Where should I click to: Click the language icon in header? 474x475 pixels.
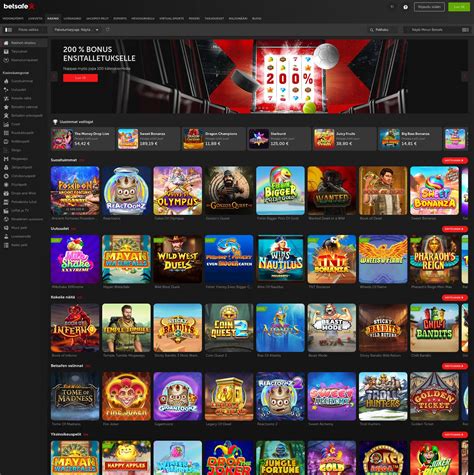(x=392, y=7)
